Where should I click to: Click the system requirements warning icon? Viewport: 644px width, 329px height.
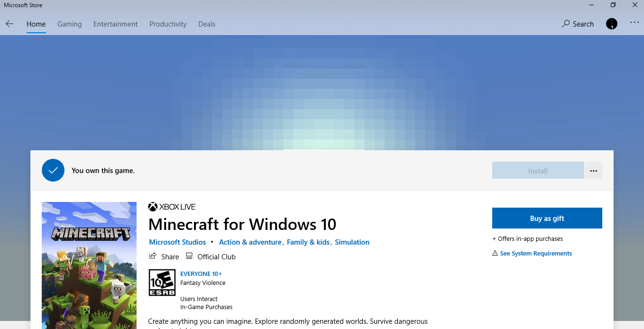[x=495, y=253]
